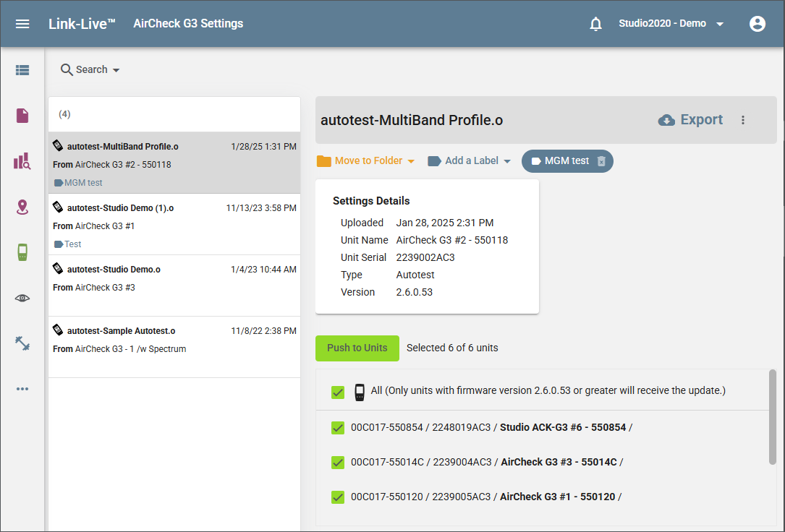Click 11/8/22 2:38 PM timestamp

pyautogui.click(x=263, y=330)
